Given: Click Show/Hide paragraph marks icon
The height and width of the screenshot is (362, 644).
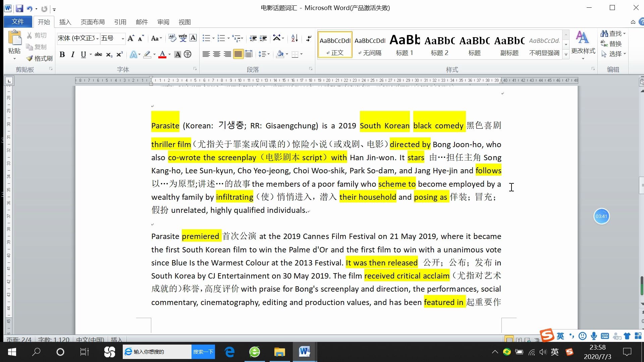Looking at the screenshot, I should point(309,38).
